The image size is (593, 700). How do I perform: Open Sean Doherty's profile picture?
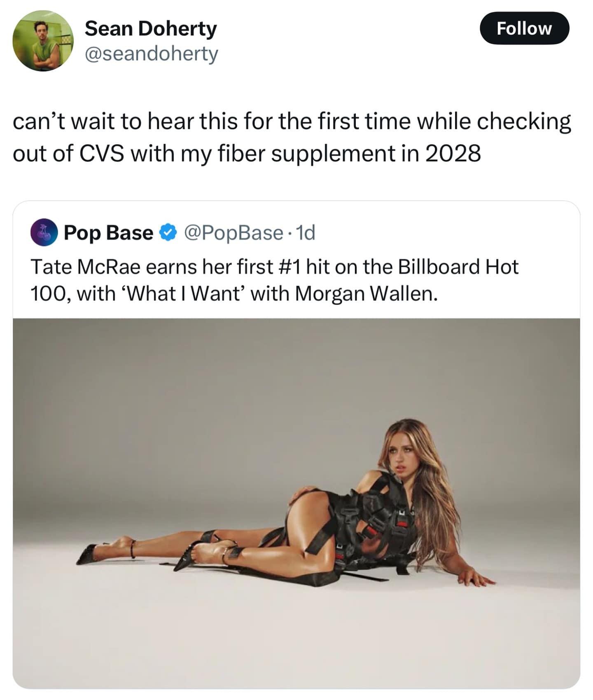pyautogui.click(x=43, y=41)
